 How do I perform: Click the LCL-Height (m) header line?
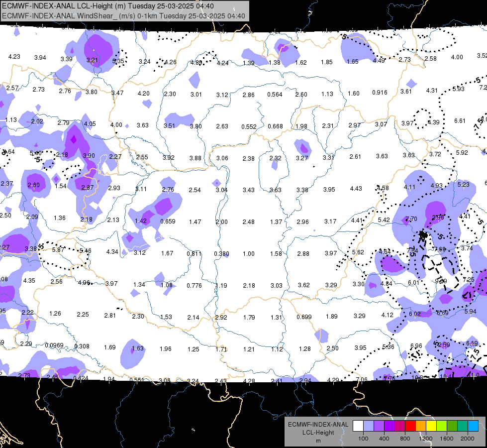point(108,6)
